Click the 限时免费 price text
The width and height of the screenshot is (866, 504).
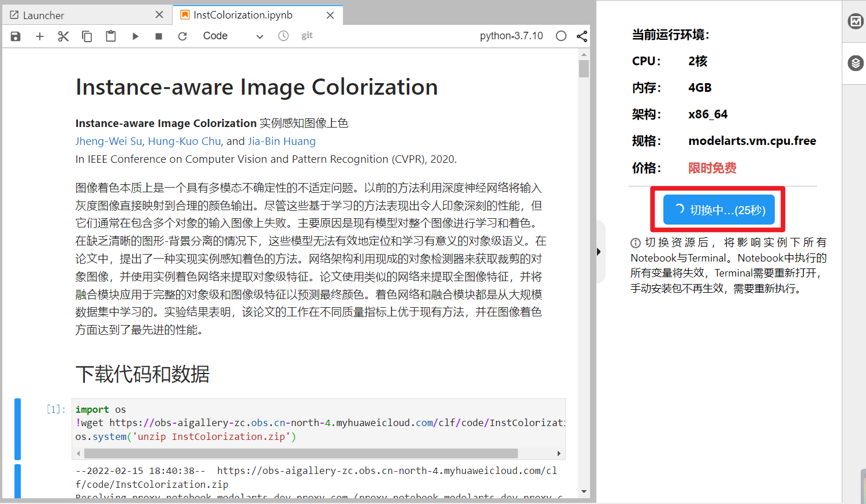[x=712, y=168]
